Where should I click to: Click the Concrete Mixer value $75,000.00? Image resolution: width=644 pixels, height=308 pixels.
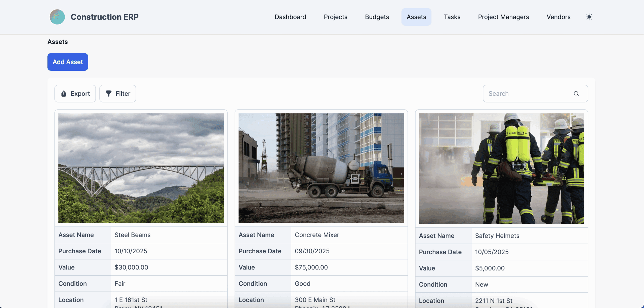[x=311, y=267]
